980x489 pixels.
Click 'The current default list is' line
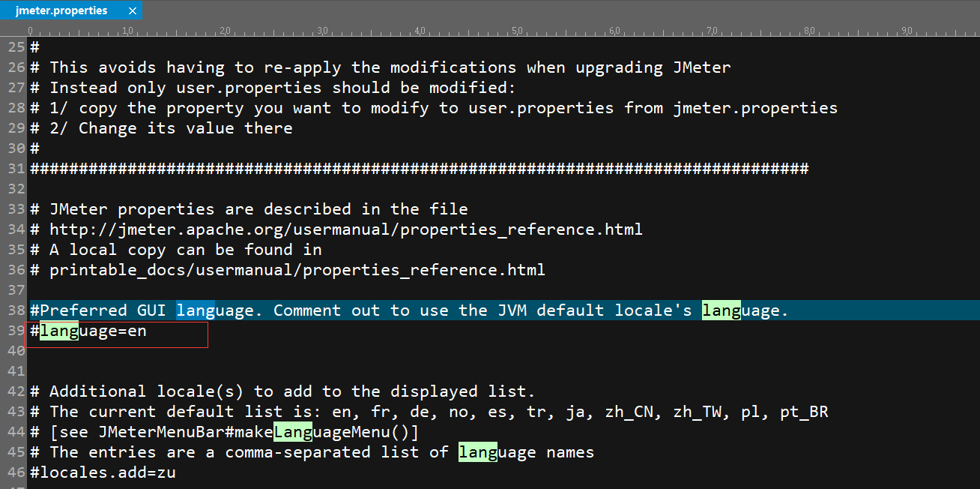429,412
